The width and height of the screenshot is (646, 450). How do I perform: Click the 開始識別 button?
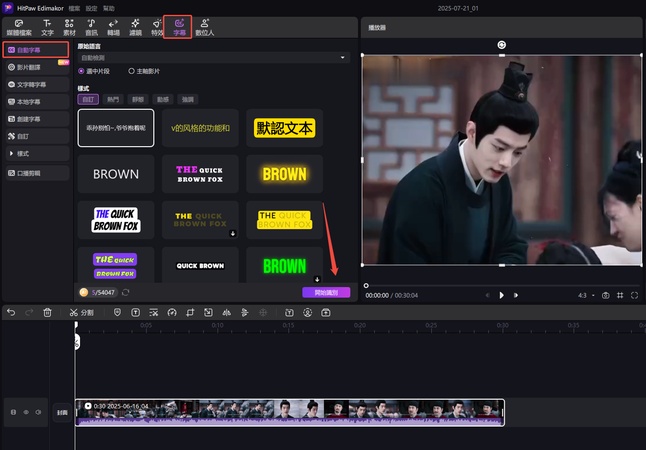click(x=326, y=292)
